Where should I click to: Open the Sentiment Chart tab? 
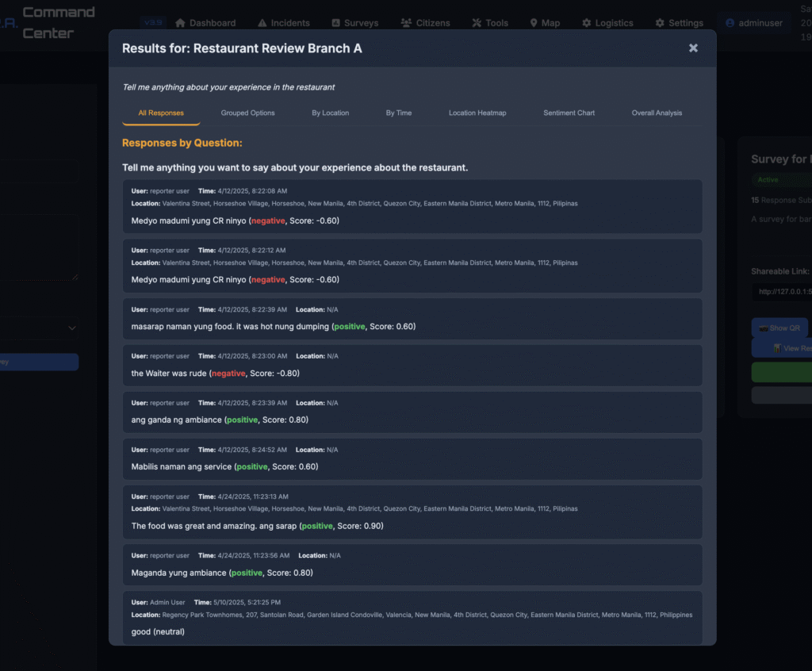coord(569,113)
